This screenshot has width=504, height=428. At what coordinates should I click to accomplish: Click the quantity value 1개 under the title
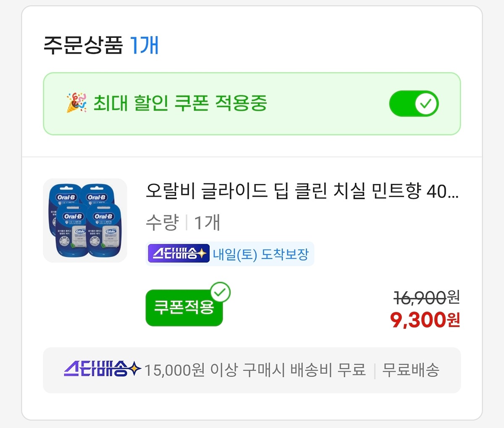[x=207, y=222]
